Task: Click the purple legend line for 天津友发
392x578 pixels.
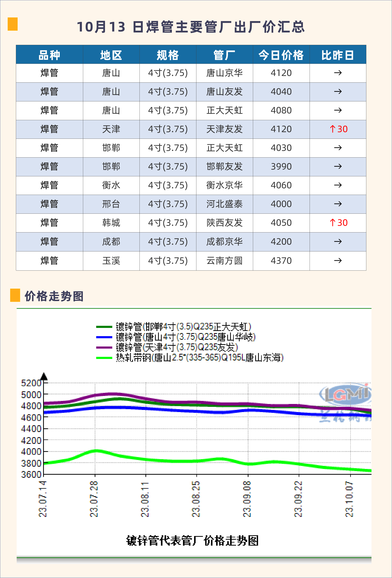Action: [x=104, y=347]
